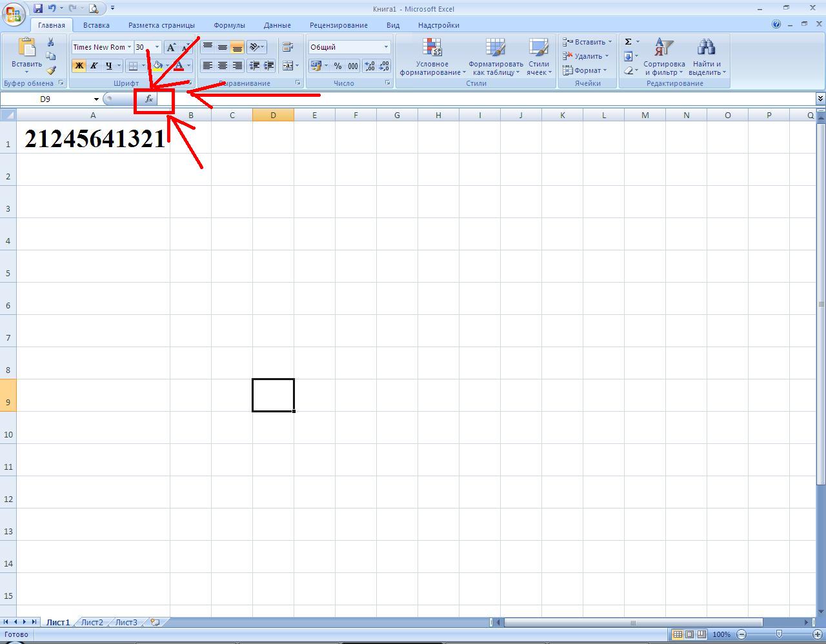
Task: Expand the Общий number format dropdown
Action: coord(386,47)
